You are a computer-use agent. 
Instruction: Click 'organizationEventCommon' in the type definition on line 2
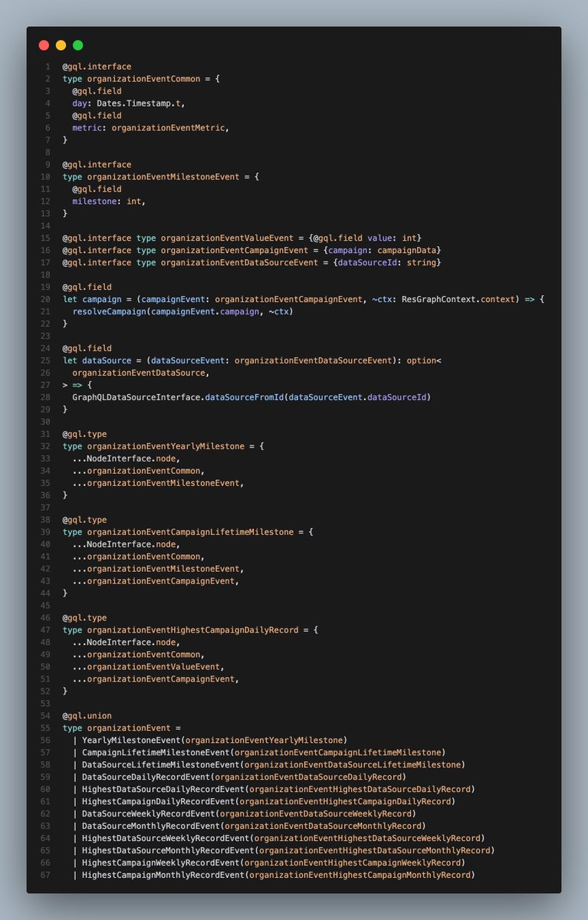144,79
